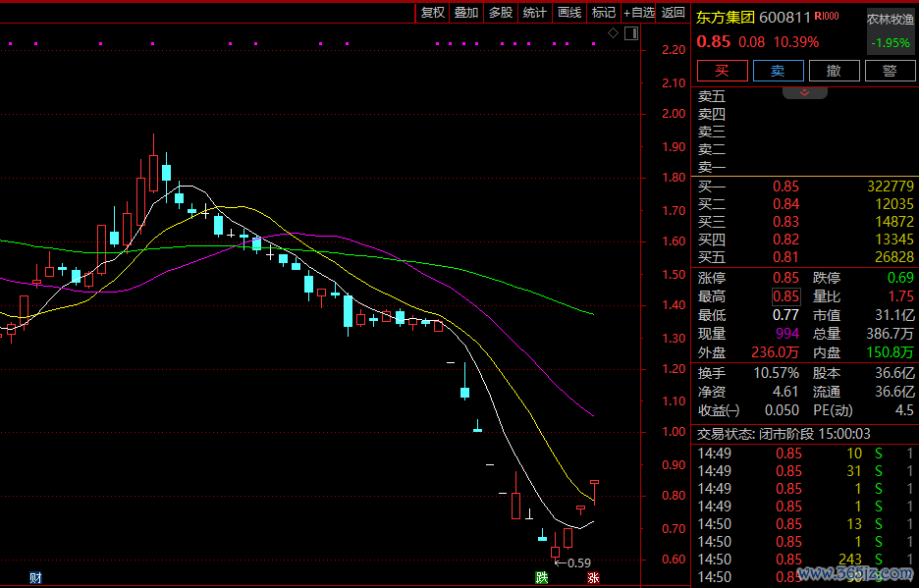Click the 量比 value 1.75
The height and width of the screenshot is (588, 919).
click(x=900, y=296)
